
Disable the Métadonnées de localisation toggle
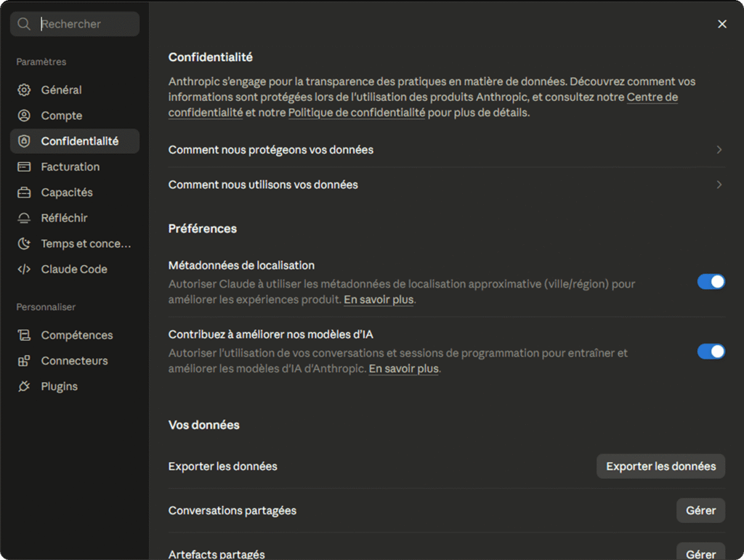coord(711,282)
